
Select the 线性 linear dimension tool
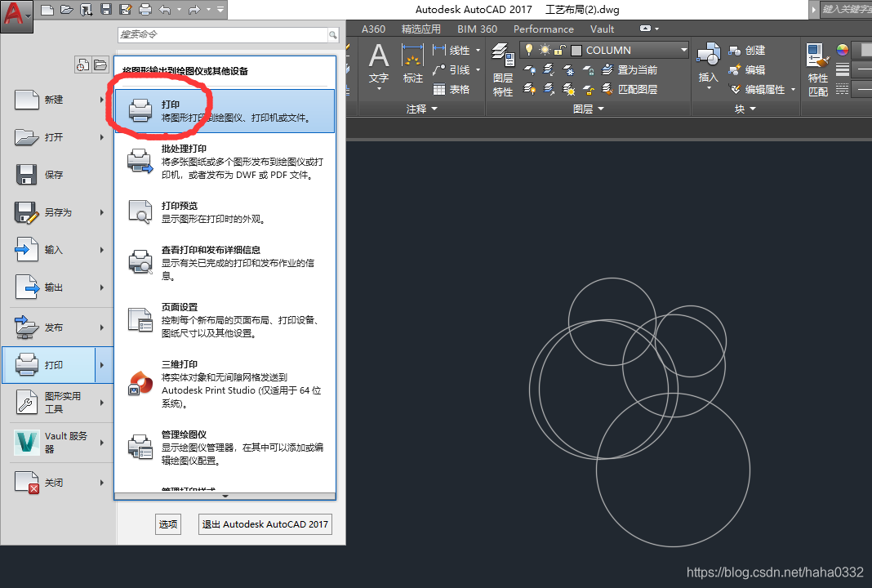click(x=451, y=50)
